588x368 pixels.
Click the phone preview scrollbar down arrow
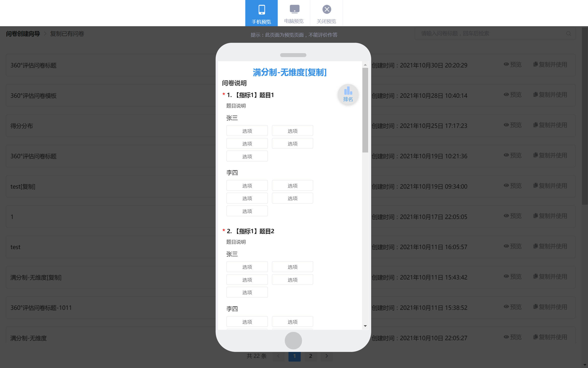(365, 326)
